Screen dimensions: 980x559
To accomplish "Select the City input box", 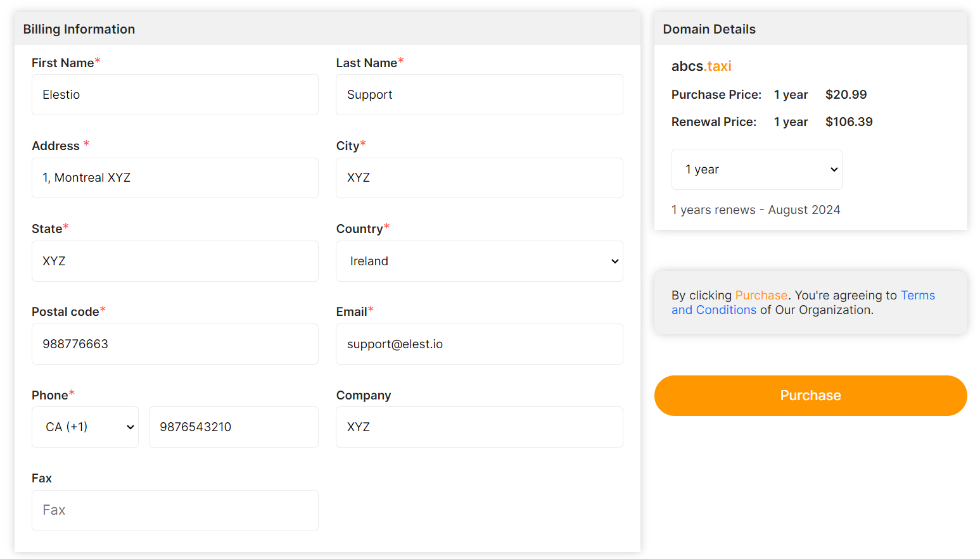I will click(479, 178).
